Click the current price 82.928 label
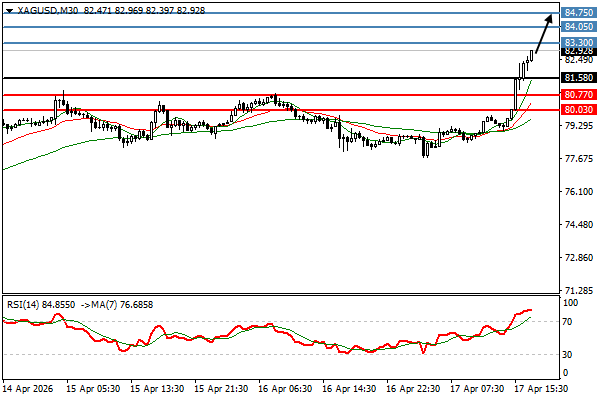Viewport: 600px width, 400px height. [579, 52]
